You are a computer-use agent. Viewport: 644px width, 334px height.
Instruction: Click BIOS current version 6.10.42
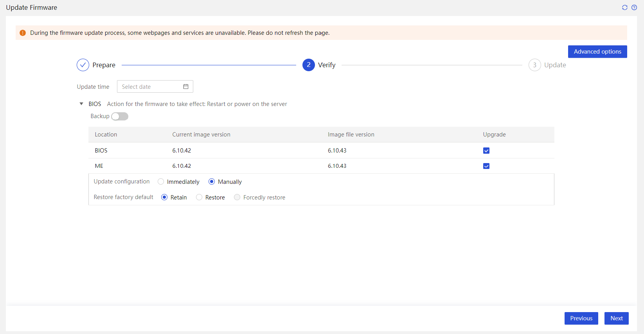(182, 151)
